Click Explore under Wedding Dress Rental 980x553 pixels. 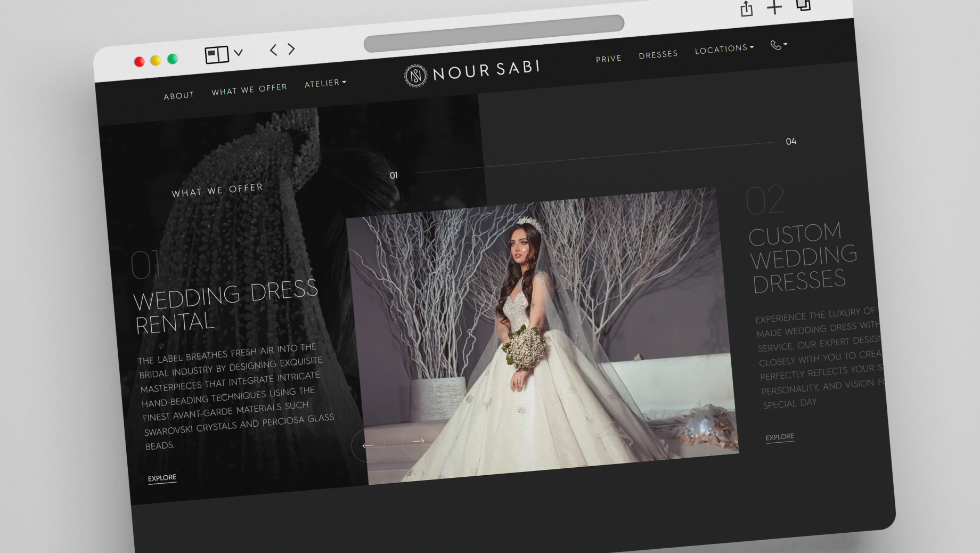tap(162, 478)
